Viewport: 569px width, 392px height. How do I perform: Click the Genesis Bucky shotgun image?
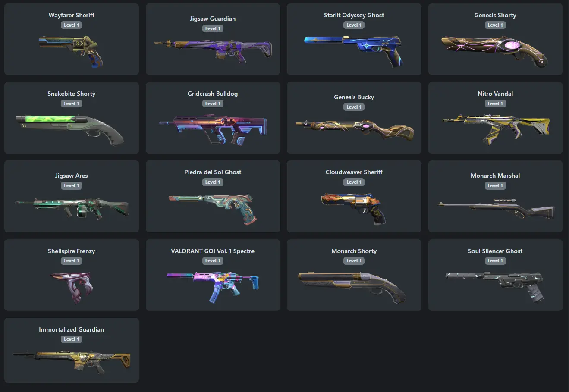(355, 131)
